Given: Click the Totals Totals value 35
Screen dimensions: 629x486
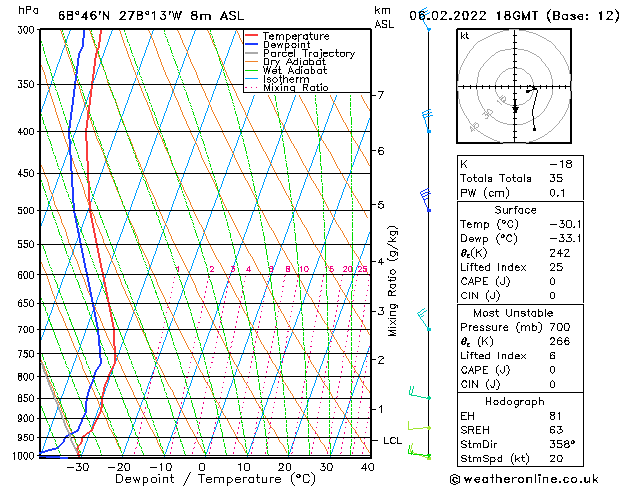Looking at the screenshot, I should (x=556, y=178).
